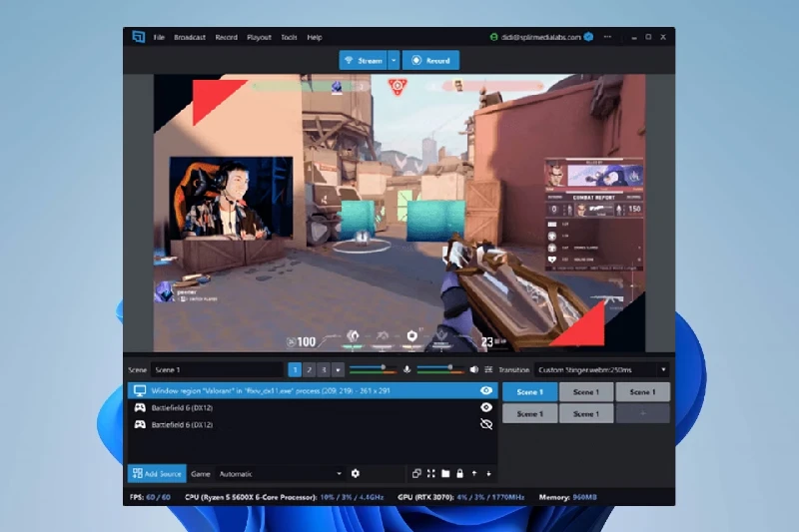Open game source settings gear icon
799x532 pixels.
[356, 473]
